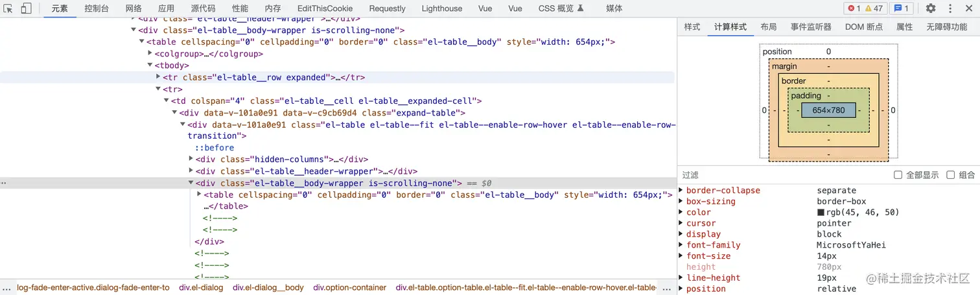Screen dimensions: 980x295
Task: Open the 无障碍功能 sidebar tab
Action: pyautogui.click(x=946, y=27)
